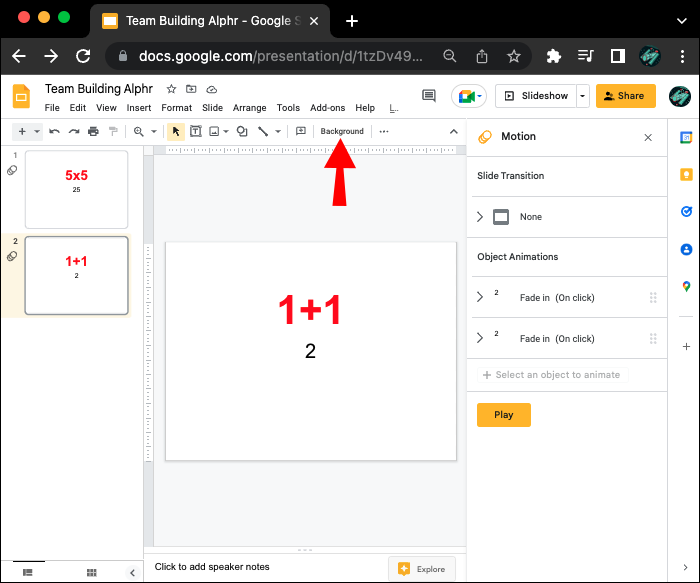Open the Format menu

coord(177,108)
